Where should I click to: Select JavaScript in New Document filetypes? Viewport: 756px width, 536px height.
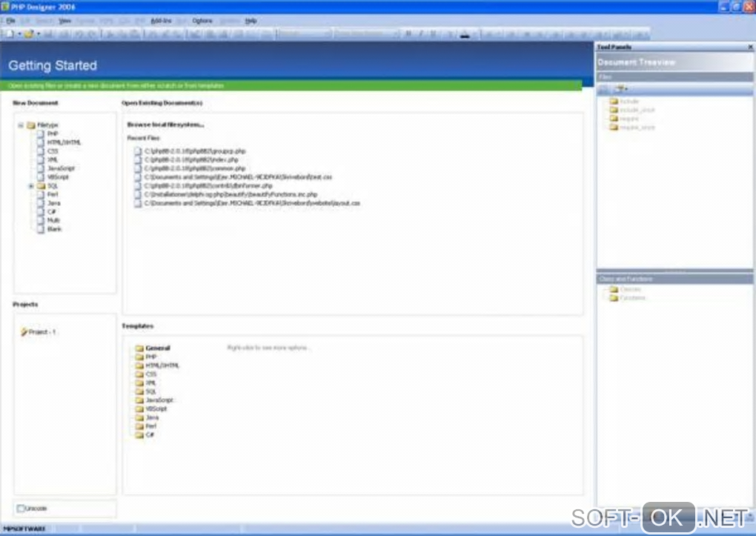(62, 168)
